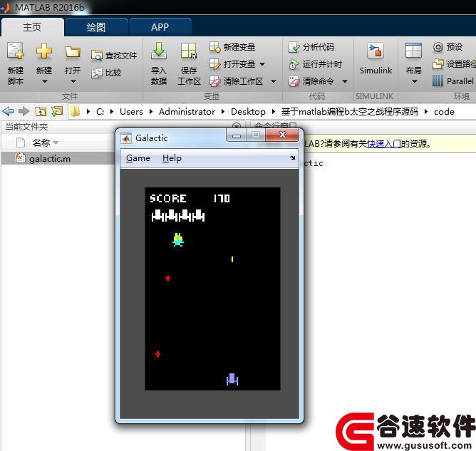Expand the arrow after C: in path
Image resolution: width=476 pixels, height=451 pixels.
point(112,112)
